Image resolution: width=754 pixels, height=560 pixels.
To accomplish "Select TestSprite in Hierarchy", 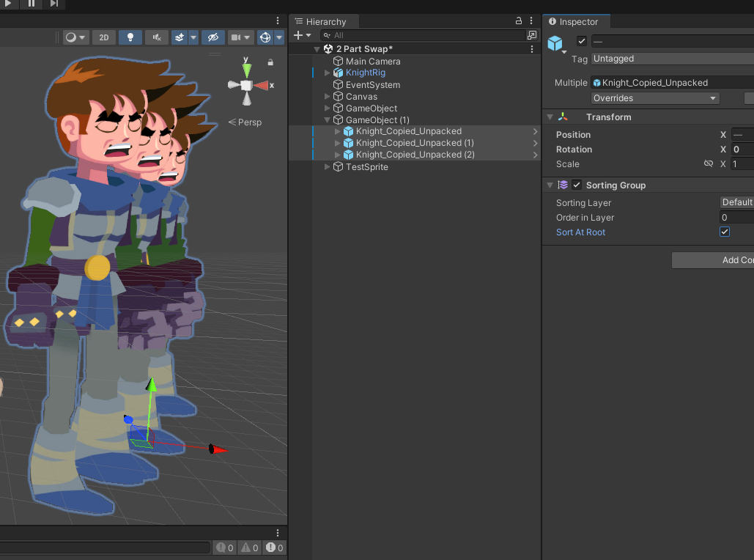I will [x=367, y=167].
